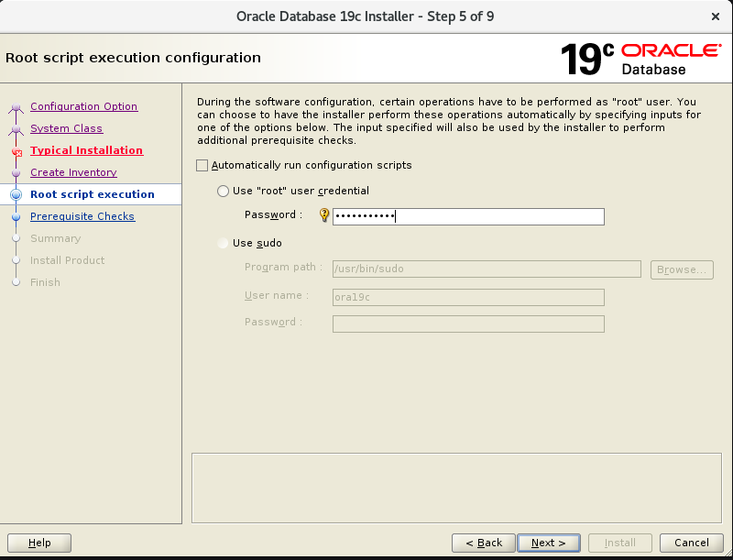Click the Root script execution step bullet
This screenshot has width=733, height=560.
(x=16, y=194)
